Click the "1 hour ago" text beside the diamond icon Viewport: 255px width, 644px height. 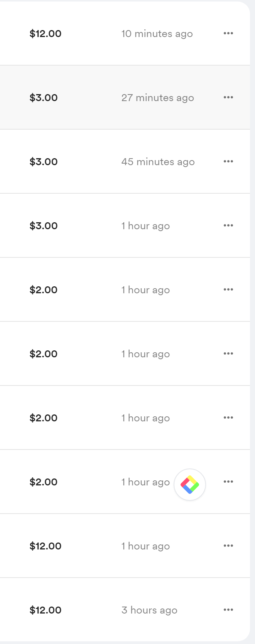145,482
